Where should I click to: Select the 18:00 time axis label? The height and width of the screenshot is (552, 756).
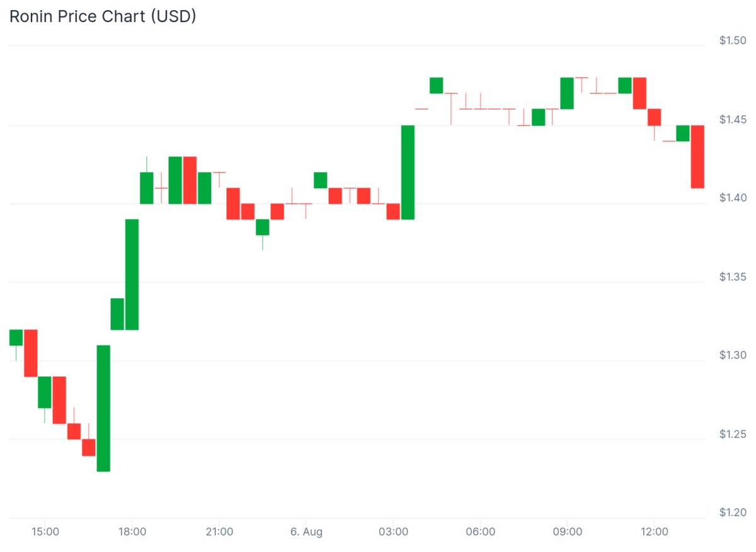pos(132,532)
